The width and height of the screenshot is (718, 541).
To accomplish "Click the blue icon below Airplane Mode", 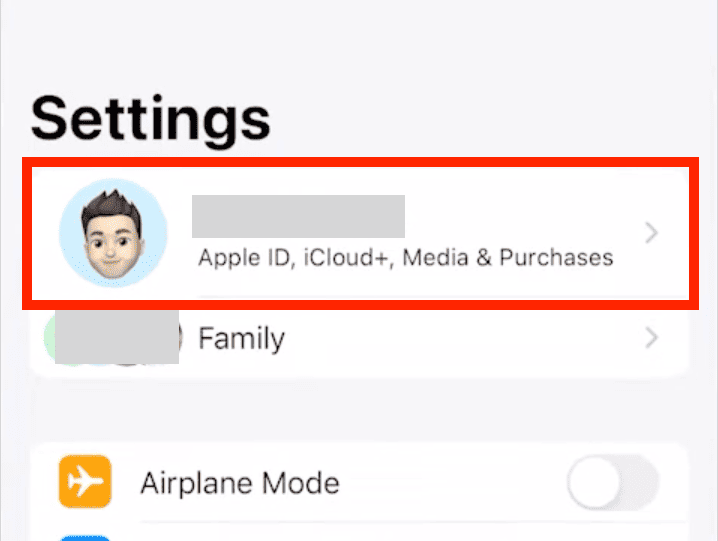I will point(85,535).
